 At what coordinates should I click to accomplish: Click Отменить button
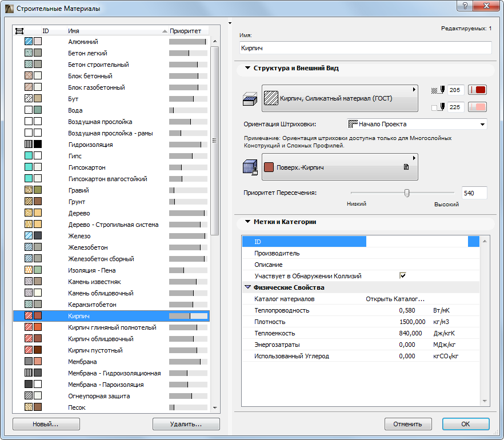408,424
